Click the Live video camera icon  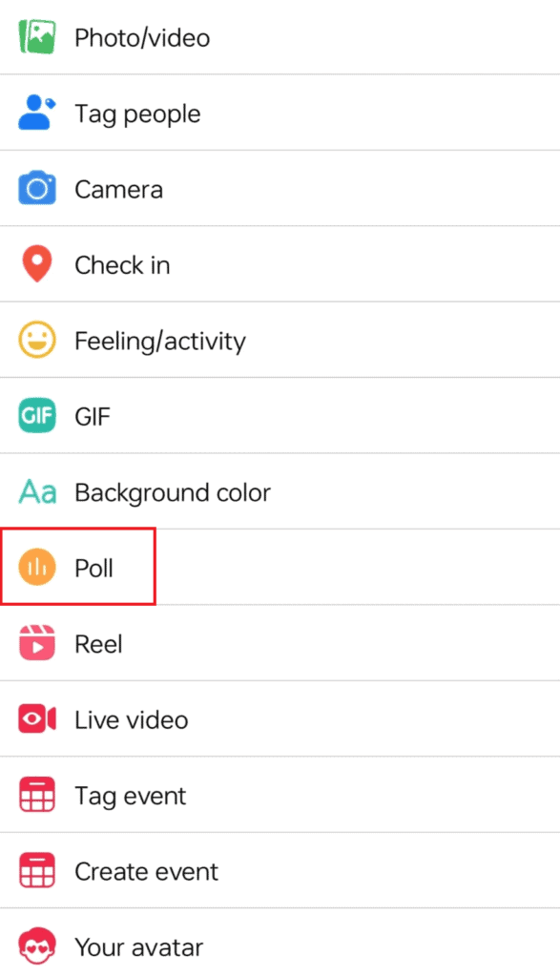(x=36, y=719)
